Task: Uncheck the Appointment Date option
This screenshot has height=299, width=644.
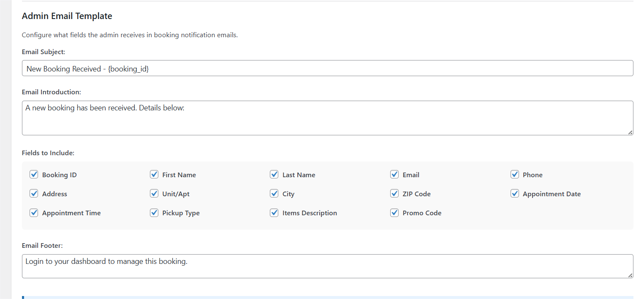Action: [x=515, y=193]
